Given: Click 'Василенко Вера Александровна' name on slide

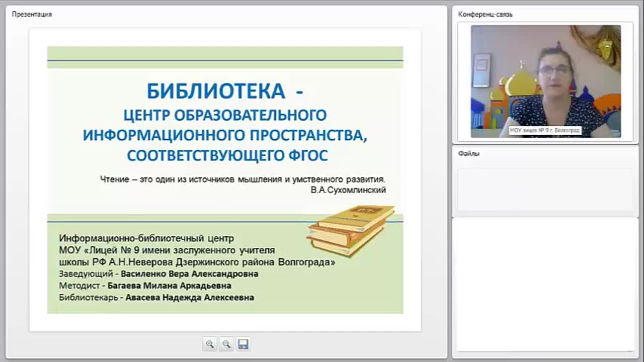Looking at the screenshot, I should pyautogui.click(x=190, y=274).
